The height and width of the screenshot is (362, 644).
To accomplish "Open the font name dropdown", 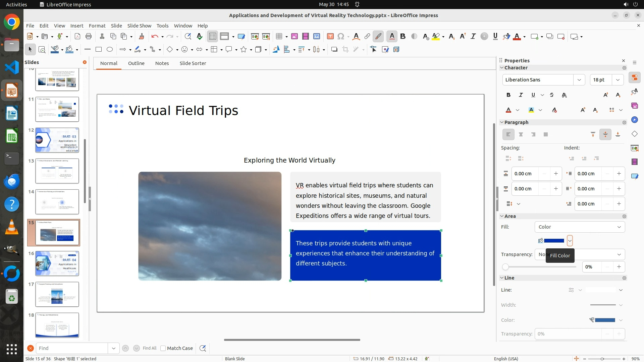I will [x=579, y=80].
